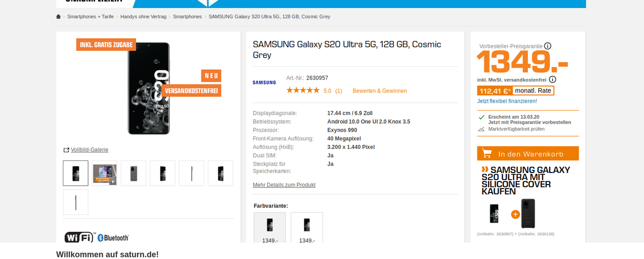Click the orange plus icon in bundle

coord(515,214)
